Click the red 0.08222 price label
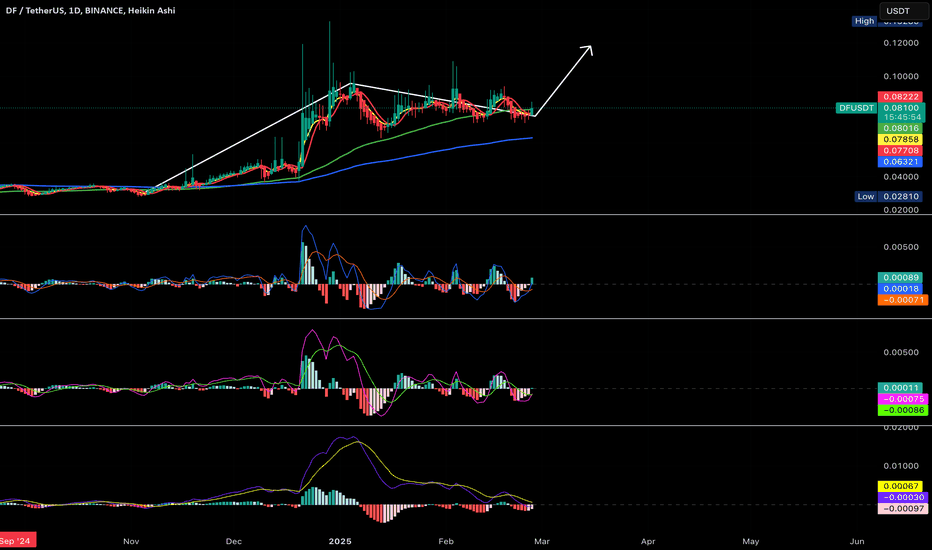The height and width of the screenshot is (550, 932). [x=900, y=97]
